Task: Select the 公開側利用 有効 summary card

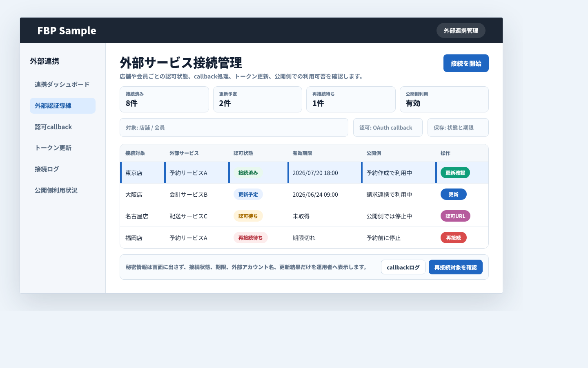Action: click(444, 99)
